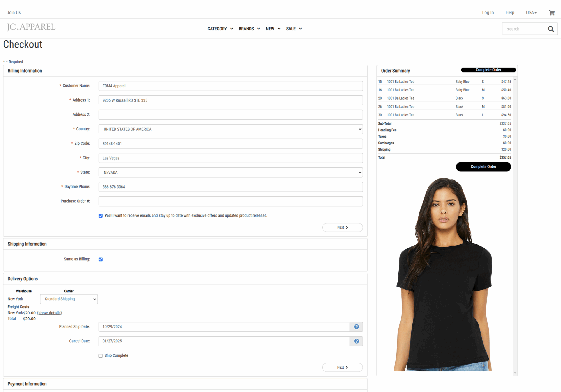Enable the Ship Complete checkbox
Viewport: 561px width, 392px height.
(100, 356)
